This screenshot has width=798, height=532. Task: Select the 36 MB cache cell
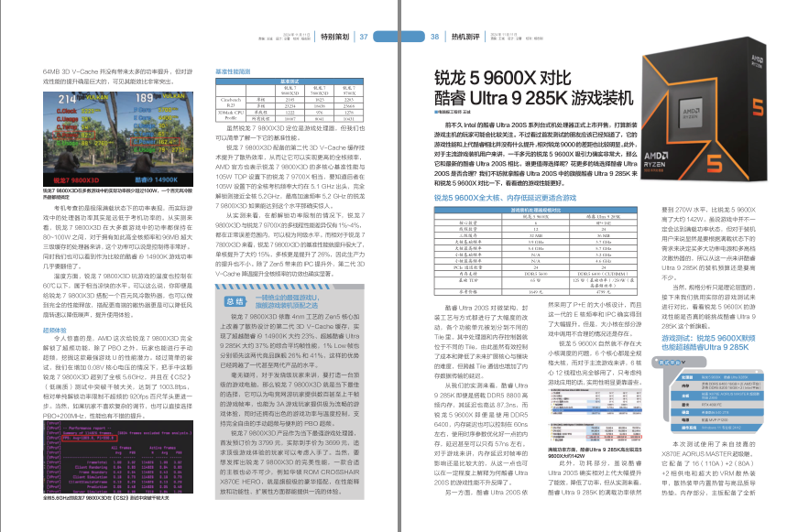coord(603,235)
